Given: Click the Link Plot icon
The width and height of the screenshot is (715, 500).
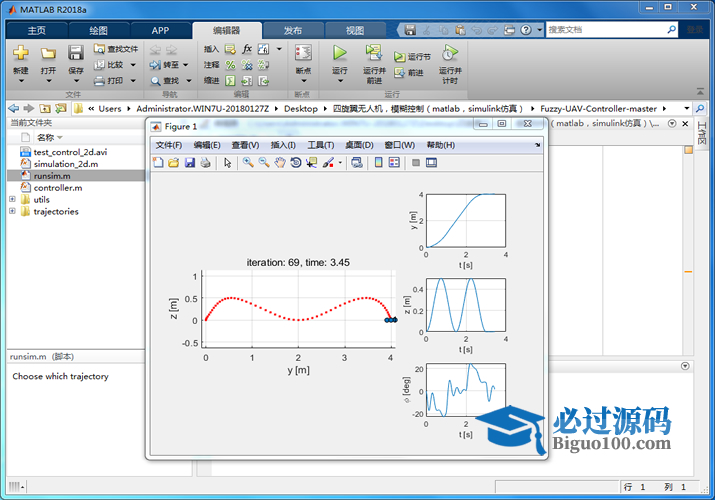Looking at the screenshot, I should (x=357, y=163).
